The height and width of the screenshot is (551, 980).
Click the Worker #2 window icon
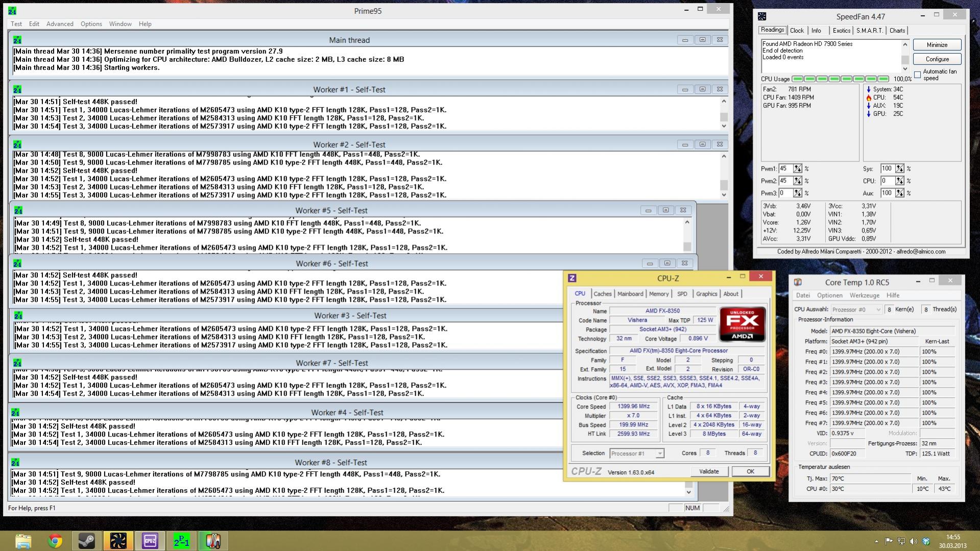pos(17,145)
